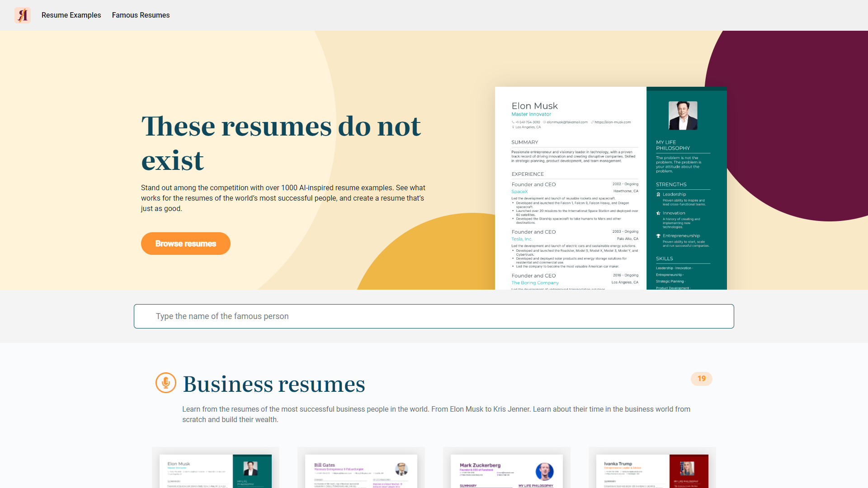The width and height of the screenshot is (868, 488).
Task: Click the Leadership medal icon under Strengths
Action: point(658,194)
